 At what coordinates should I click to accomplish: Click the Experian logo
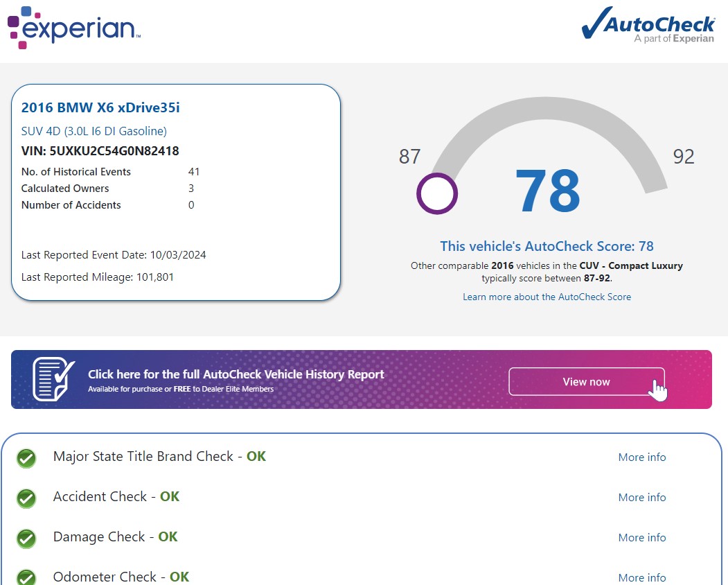pyautogui.click(x=74, y=28)
